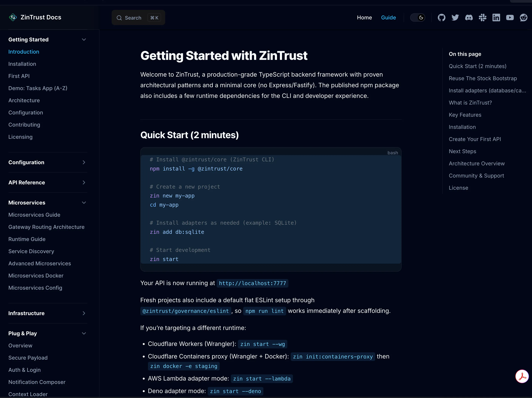This screenshot has width=532, height=398.
Task: Jump to Create Your First API
Action: (475, 139)
